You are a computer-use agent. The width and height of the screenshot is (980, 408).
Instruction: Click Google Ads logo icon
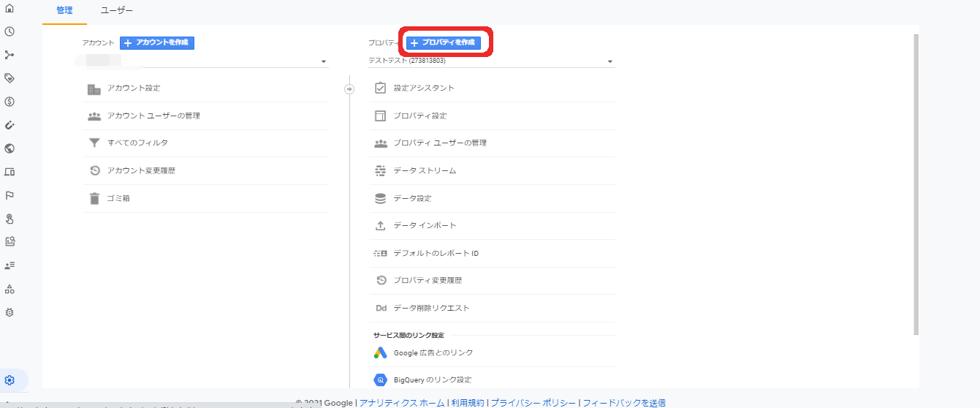coord(380,352)
